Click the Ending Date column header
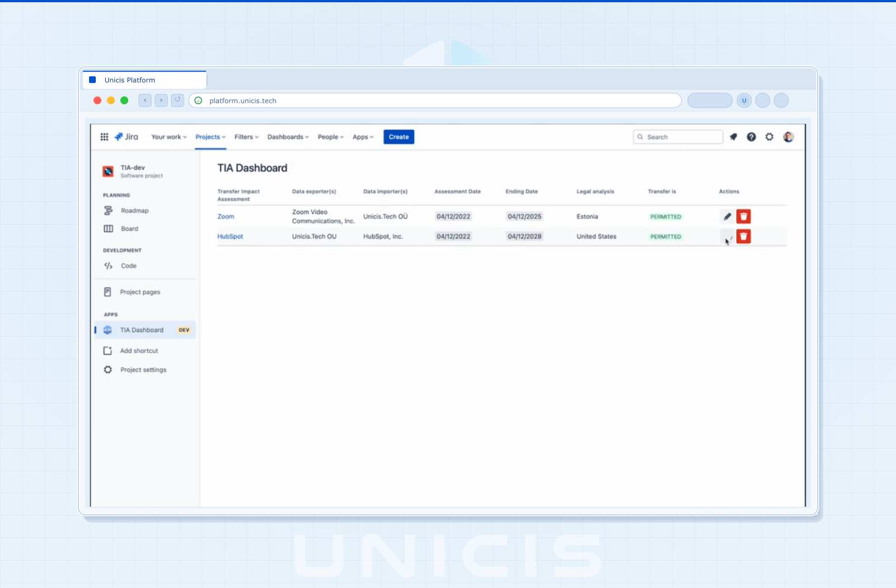Viewport: 896px width, 588px height. coord(521,192)
